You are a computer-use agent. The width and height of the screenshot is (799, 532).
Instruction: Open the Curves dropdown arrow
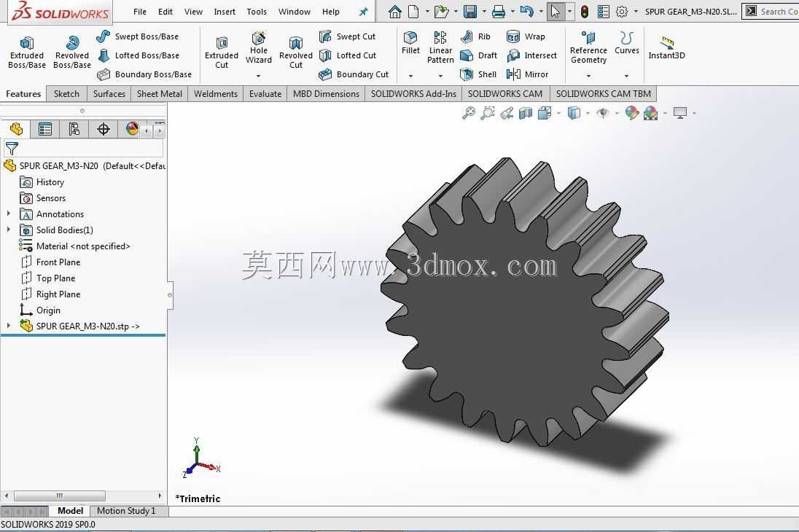(626, 76)
